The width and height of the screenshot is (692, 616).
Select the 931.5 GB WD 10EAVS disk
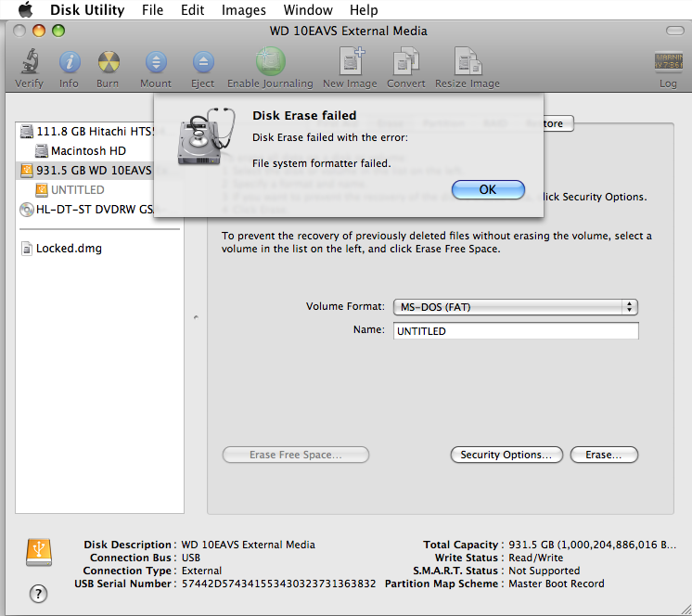pos(85,171)
